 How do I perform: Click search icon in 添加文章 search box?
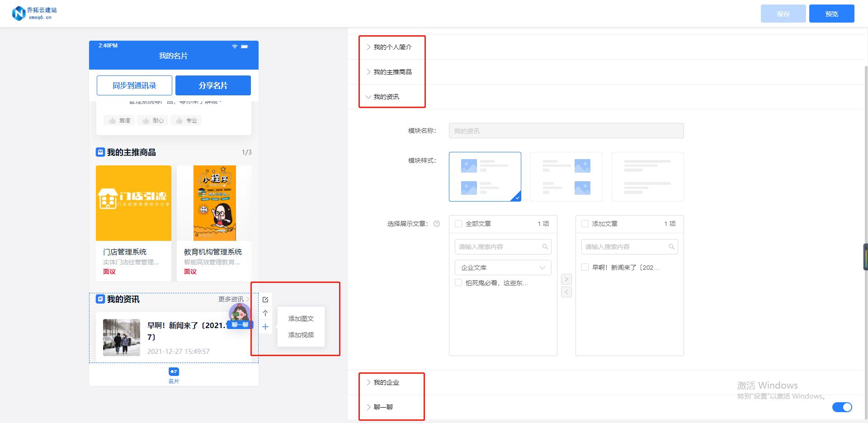[x=672, y=247]
